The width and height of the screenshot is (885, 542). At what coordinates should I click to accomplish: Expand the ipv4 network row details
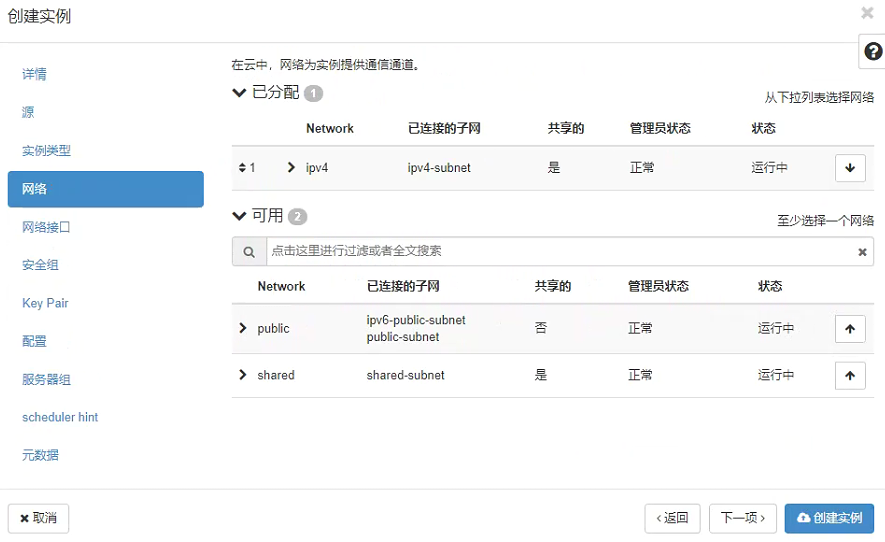pyautogui.click(x=291, y=168)
